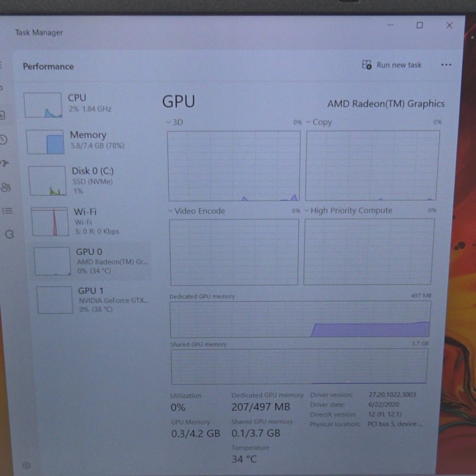This screenshot has height=476, width=476.
Task: Click the Disk 0 activity thumbnail graph
Action: [x=48, y=181]
